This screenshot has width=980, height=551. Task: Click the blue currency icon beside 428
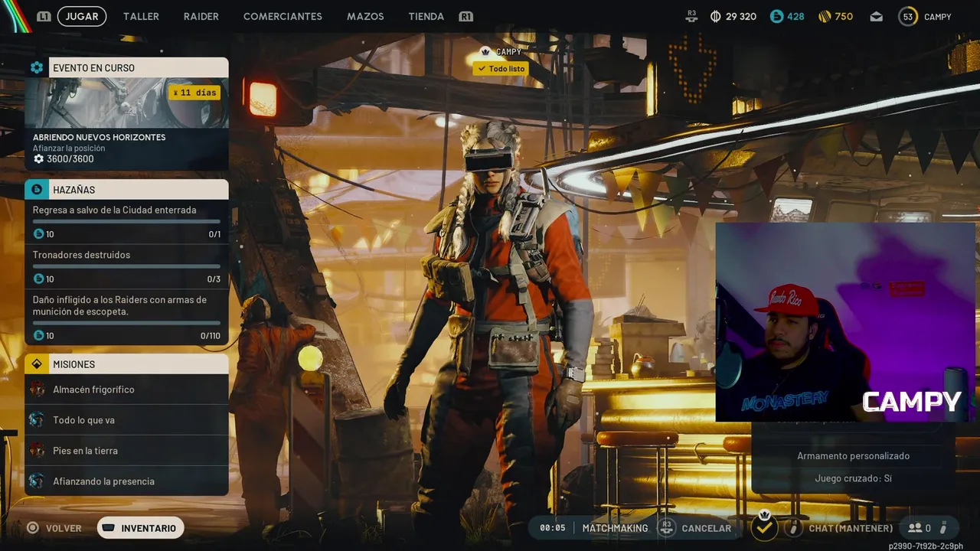click(x=777, y=16)
